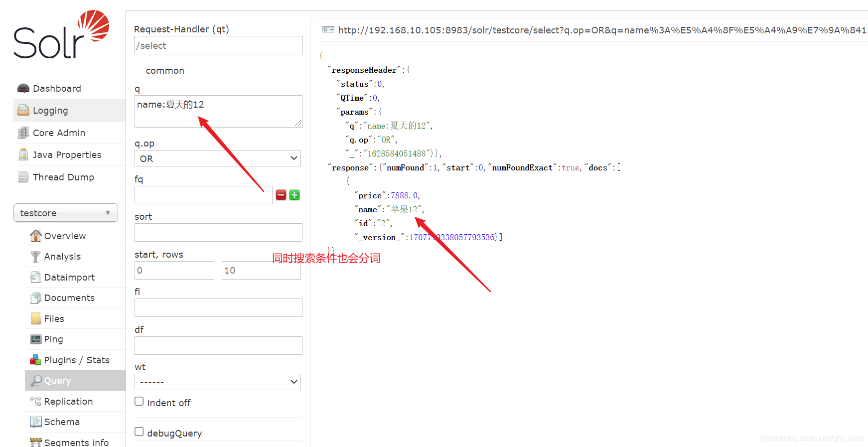This screenshot has height=447, width=868.
Task: Open the Replication link
Action: (68, 401)
